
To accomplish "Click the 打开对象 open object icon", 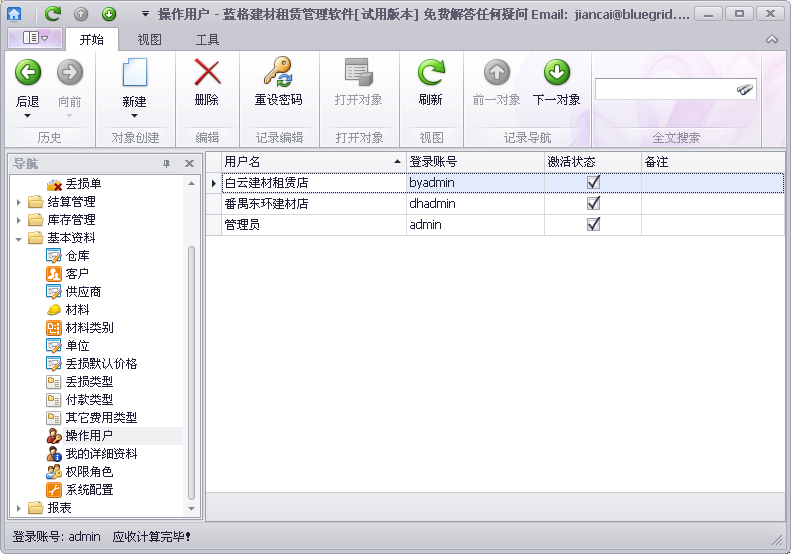I will click(x=359, y=72).
